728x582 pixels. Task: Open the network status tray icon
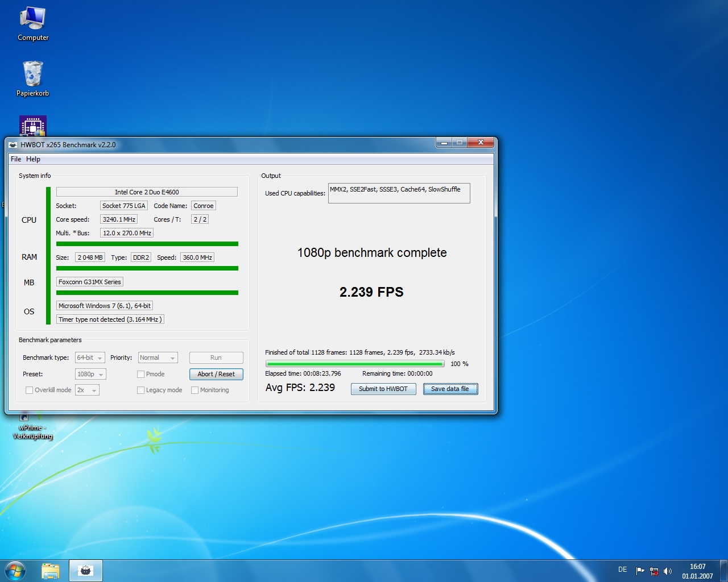pyautogui.click(x=654, y=571)
